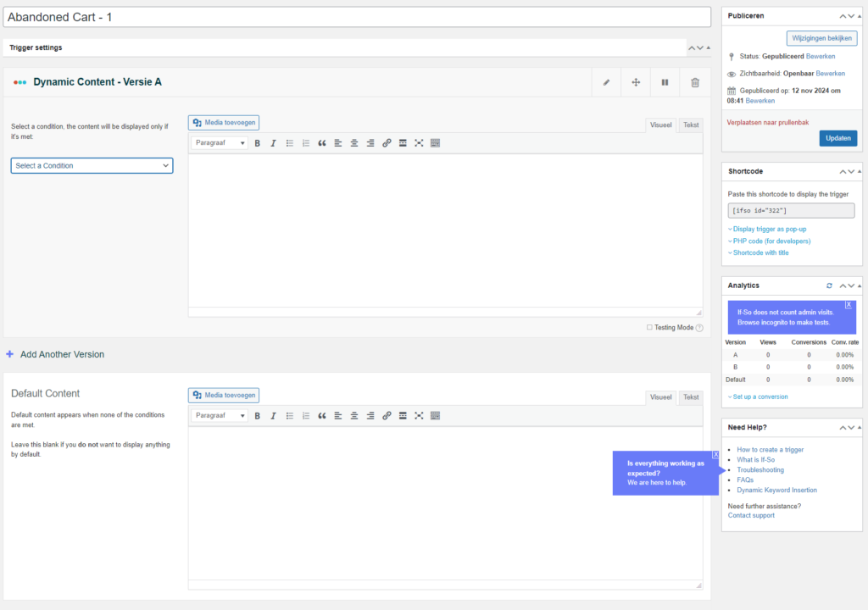The height and width of the screenshot is (610, 868).
Task: Insert link in Versie A editor
Action: pyautogui.click(x=387, y=143)
